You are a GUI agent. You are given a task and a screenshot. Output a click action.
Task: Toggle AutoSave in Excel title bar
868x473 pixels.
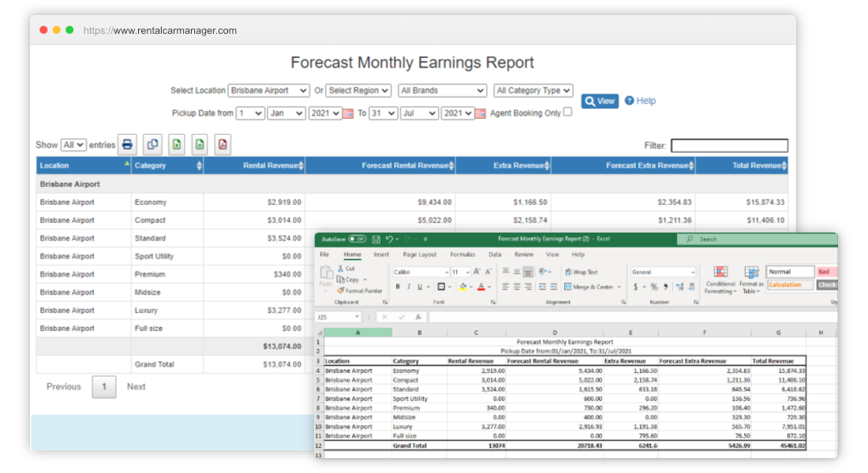pos(357,239)
